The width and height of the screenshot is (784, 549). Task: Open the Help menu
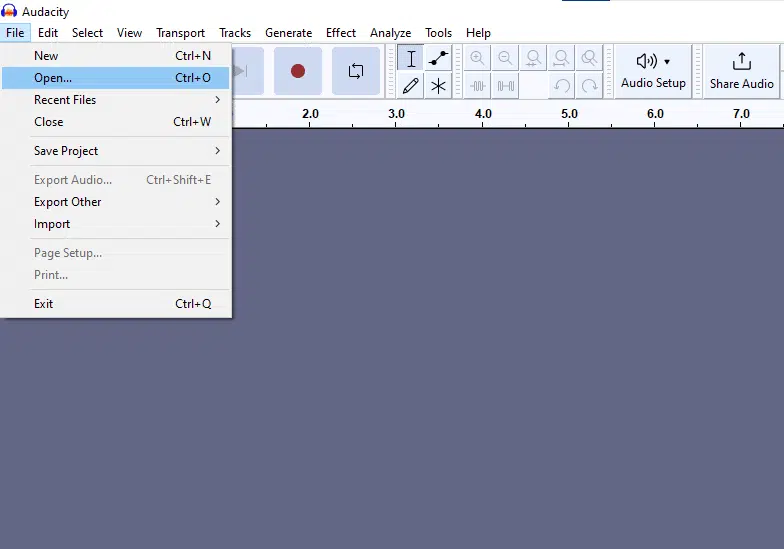[478, 32]
